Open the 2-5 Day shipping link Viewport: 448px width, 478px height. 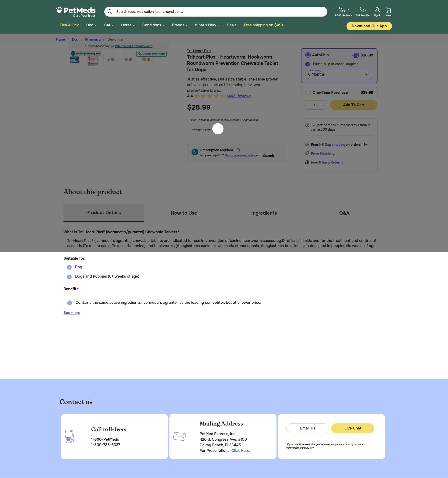[332, 144]
